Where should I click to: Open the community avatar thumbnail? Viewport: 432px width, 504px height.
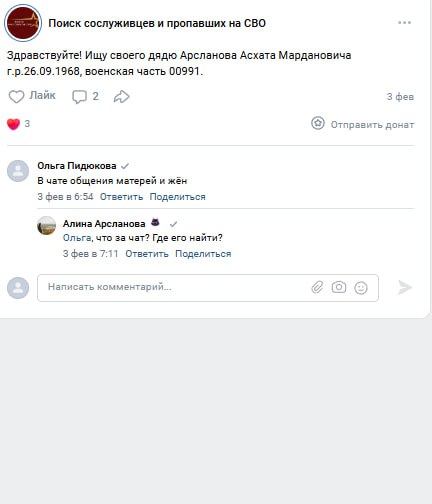[23, 23]
